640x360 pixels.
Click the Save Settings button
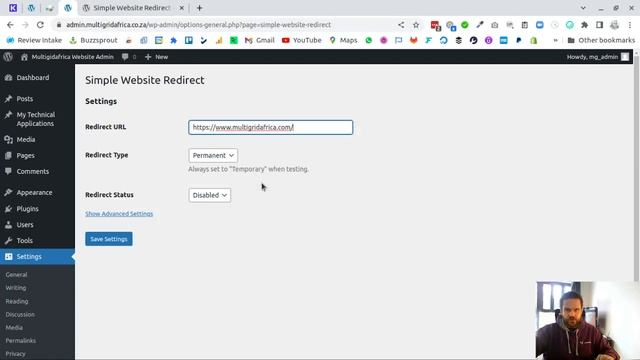click(109, 239)
